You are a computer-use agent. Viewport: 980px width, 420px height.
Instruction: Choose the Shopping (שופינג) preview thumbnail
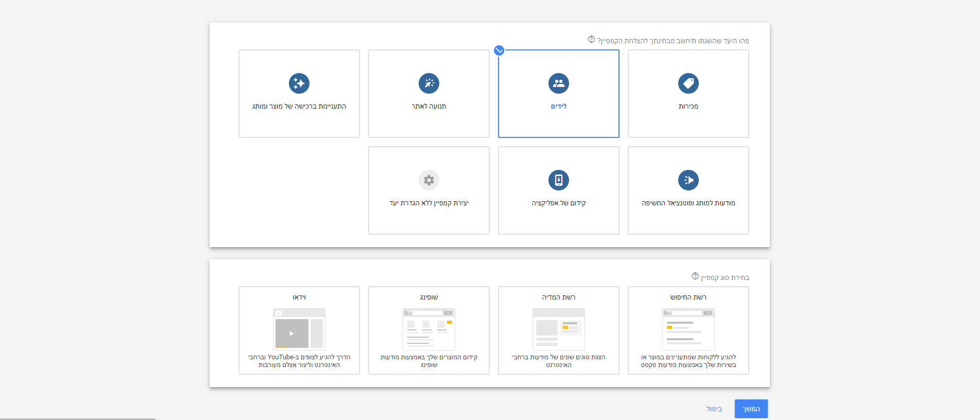429,329
